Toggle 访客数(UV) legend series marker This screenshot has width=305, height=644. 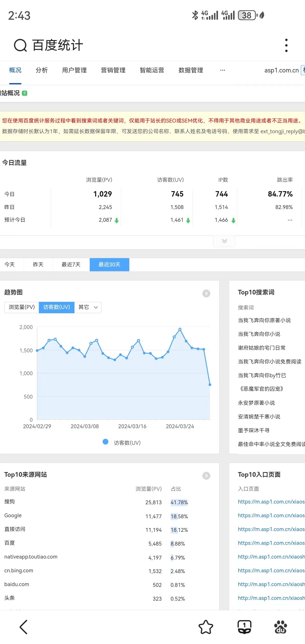click(x=106, y=442)
